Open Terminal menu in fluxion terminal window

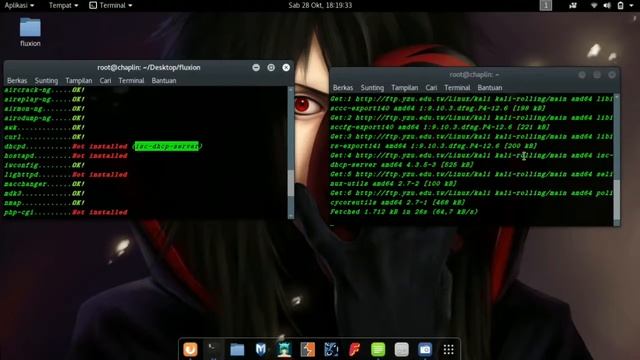click(131, 80)
